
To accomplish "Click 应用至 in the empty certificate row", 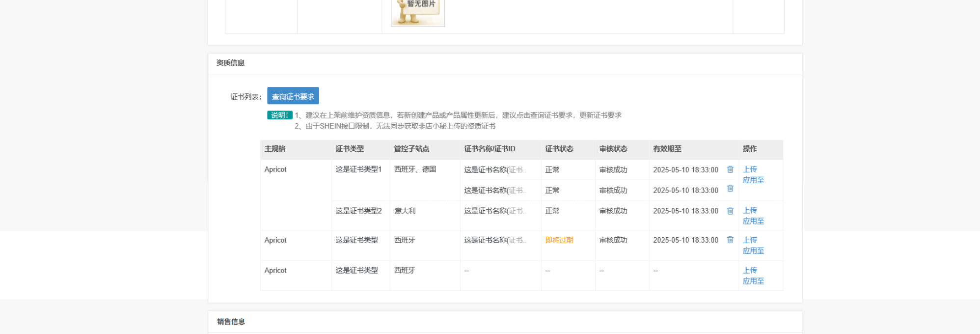I will pyautogui.click(x=753, y=281).
